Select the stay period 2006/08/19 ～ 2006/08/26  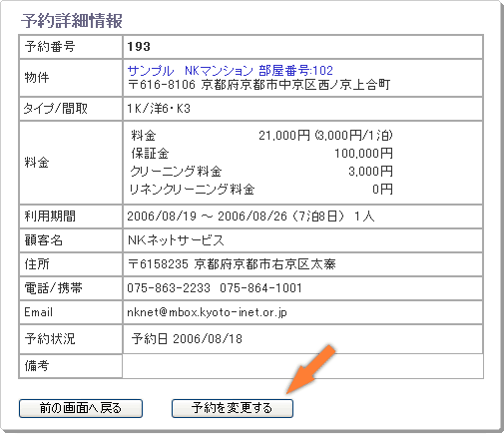click(207, 217)
